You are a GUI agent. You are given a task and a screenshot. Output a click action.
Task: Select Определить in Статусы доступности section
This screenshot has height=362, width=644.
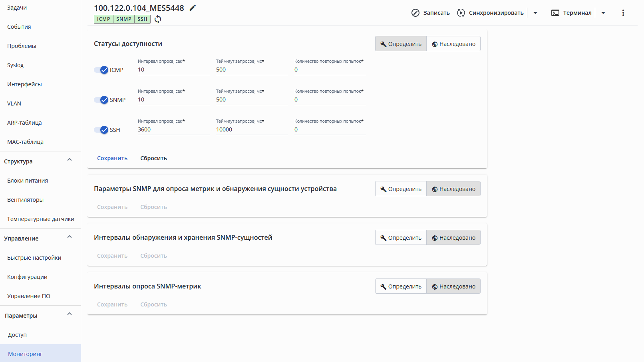point(401,44)
